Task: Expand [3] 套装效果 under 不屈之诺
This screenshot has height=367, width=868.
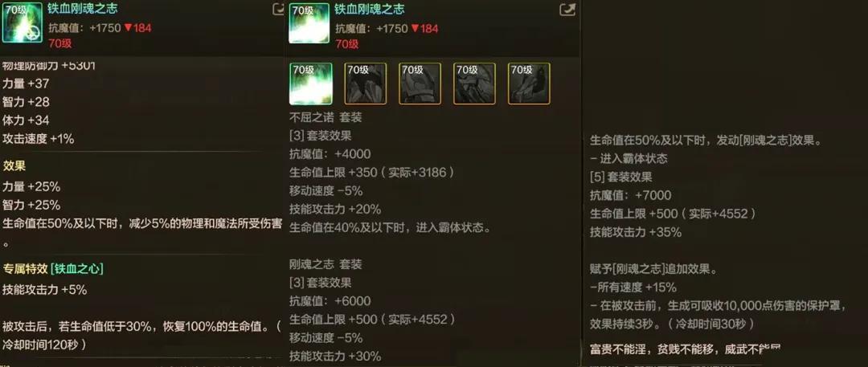Action: (320, 137)
